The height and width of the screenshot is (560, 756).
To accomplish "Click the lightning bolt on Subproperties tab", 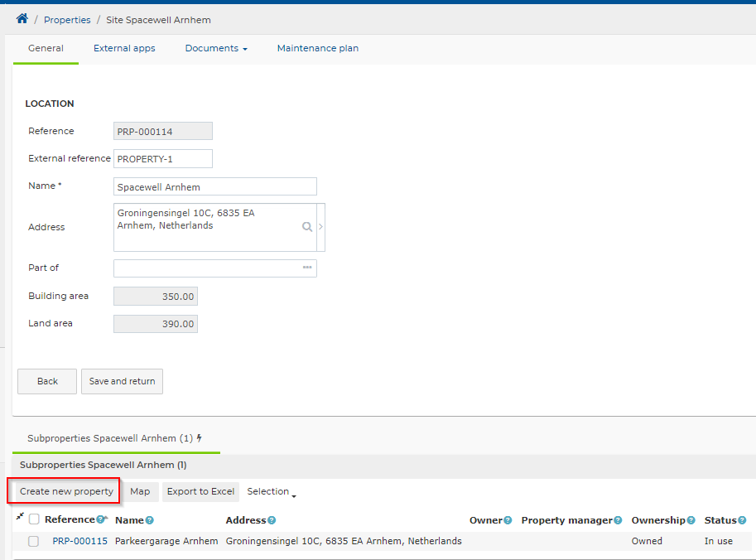I will click(x=199, y=438).
